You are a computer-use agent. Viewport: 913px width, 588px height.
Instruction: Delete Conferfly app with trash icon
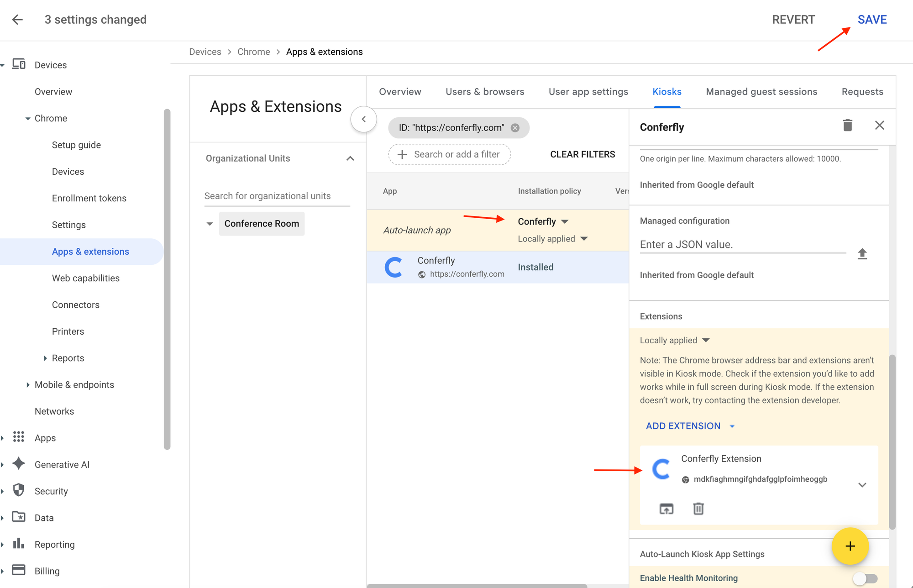(847, 126)
